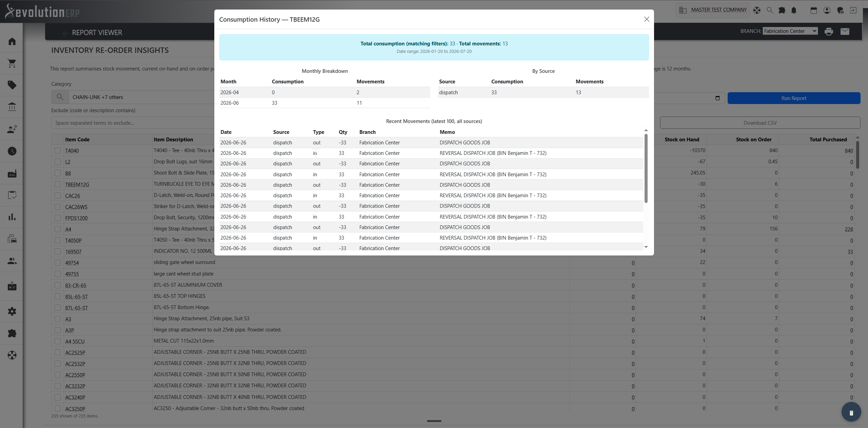Click the logout arrow icon
Image resolution: width=868 pixels, height=428 pixels.
pyautogui.click(x=853, y=10)
